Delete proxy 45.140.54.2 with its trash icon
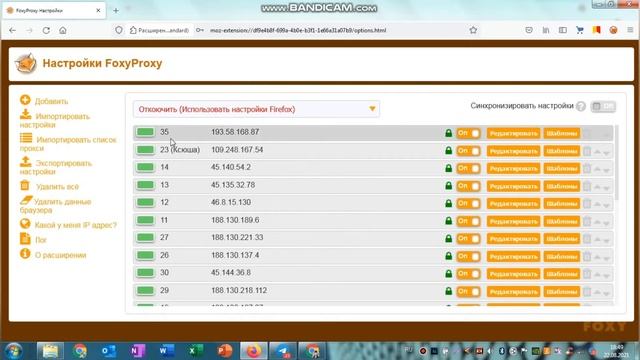The width and height of the screenshot is (640, 360). (x=587, y=168)
